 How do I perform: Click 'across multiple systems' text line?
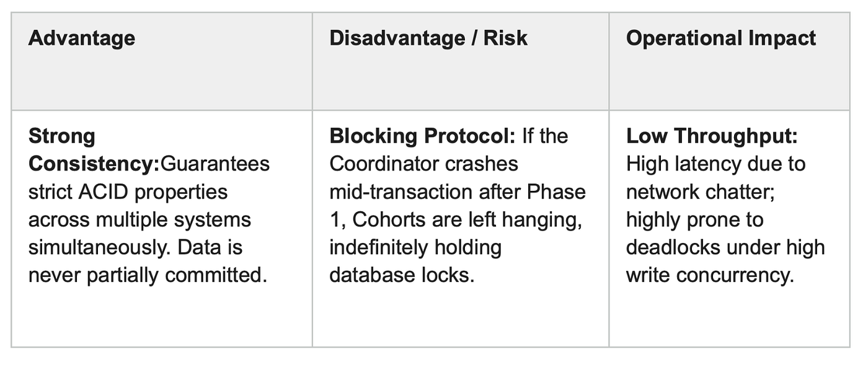click(x=140, y=219)
